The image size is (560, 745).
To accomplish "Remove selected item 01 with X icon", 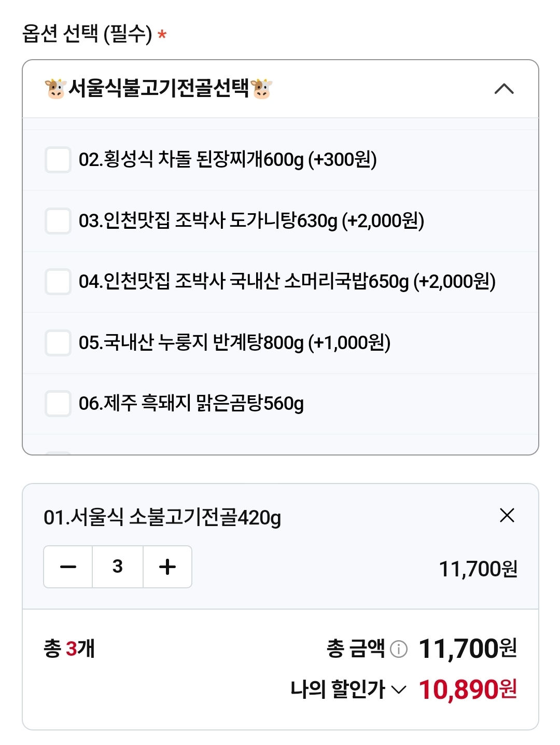I will coord(507,515).
